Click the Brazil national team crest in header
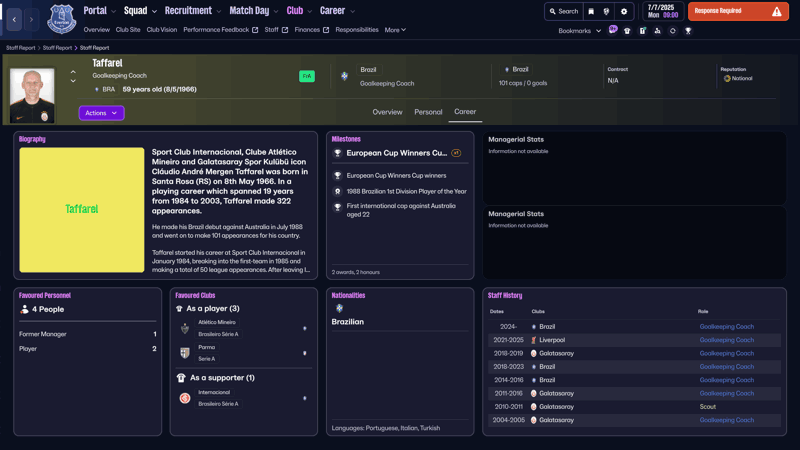Viewport: 800px width, 450px height. pyautogui.click(x=344, y=76)
